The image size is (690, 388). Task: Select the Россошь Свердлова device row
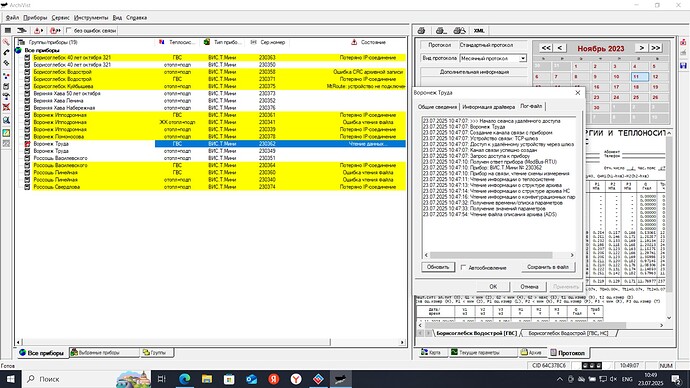pos(211,187)
